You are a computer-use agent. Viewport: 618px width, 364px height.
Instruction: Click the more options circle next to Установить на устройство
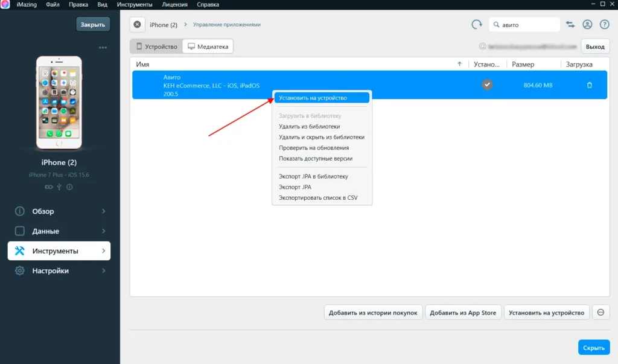600,312
